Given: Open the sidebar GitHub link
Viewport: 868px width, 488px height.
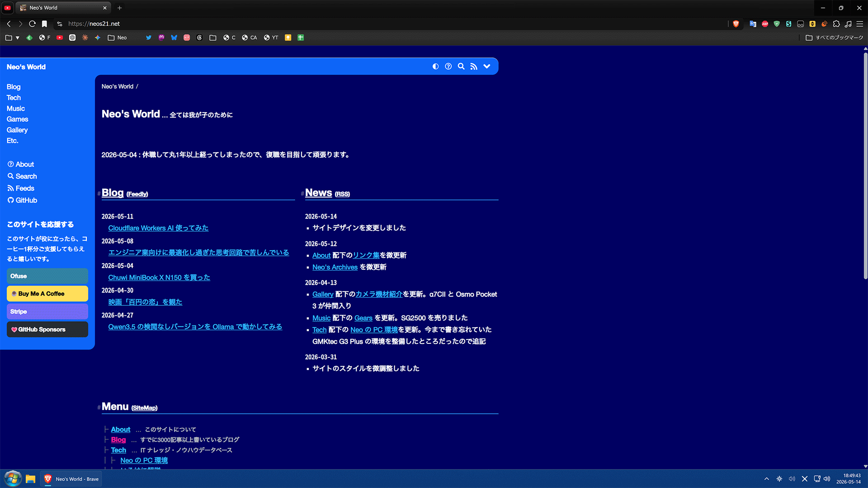Looking at the screenshot, I should pyautogui.click(x=22, y=200).
